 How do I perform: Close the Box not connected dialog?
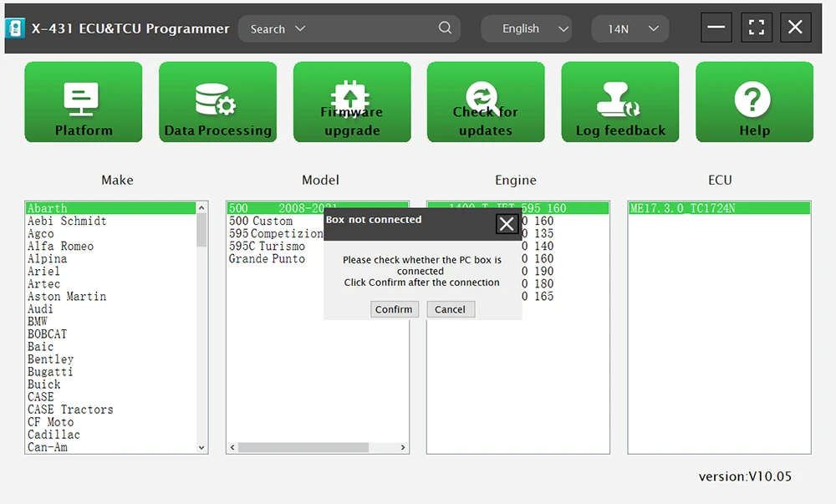507,224
